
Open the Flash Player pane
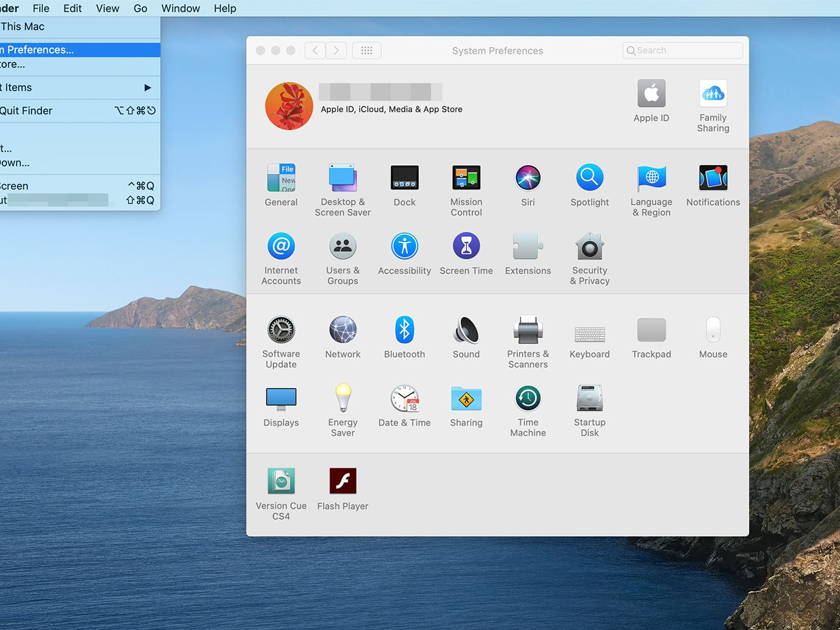(342, 482)
